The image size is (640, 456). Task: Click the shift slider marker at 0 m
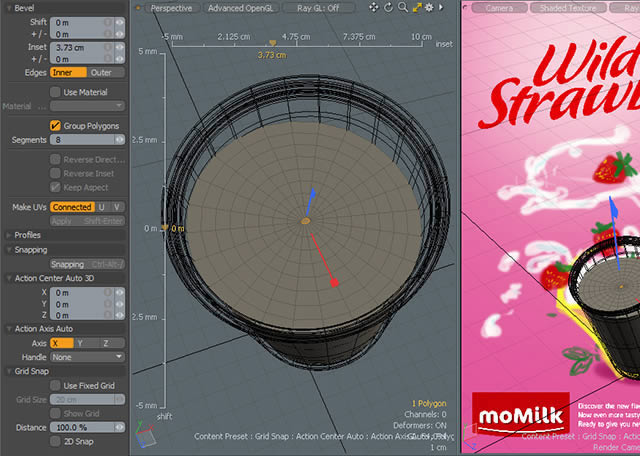pos(164,228)
